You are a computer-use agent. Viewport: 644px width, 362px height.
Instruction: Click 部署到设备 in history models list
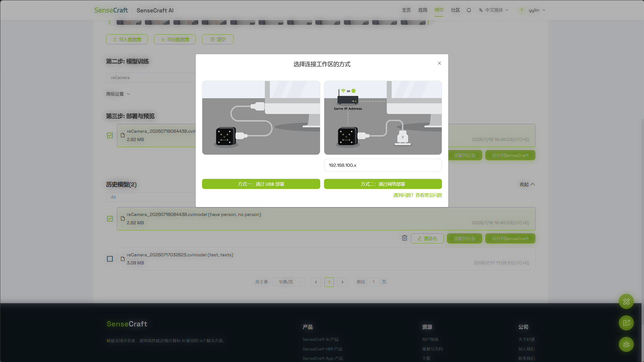464,238
